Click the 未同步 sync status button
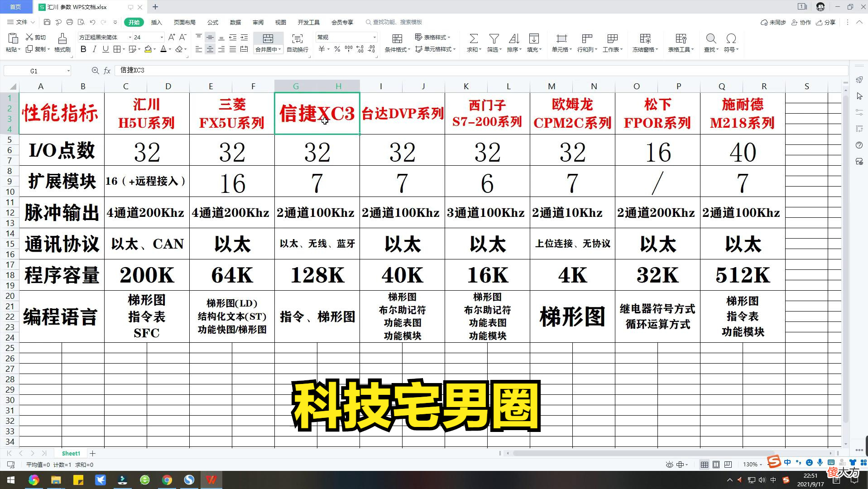868x489 pixels. [x=773, y=22]
